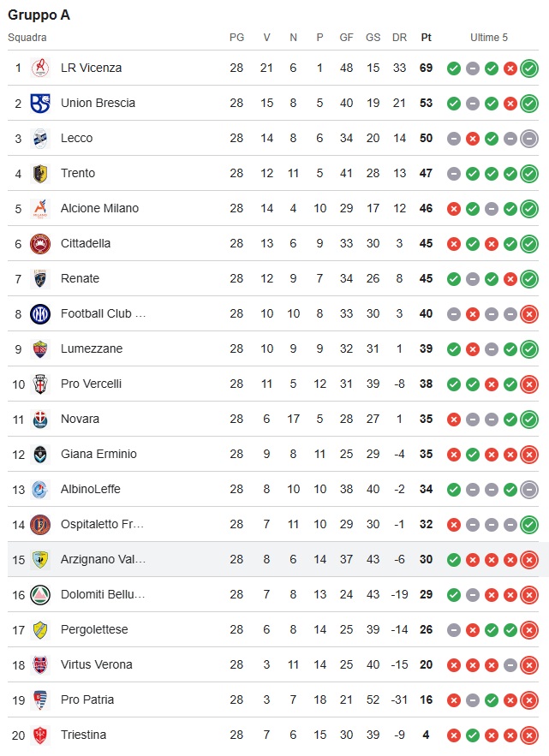Click Triestina's latest loss result icon
The image size is (549, 756).
click(529, 735)
